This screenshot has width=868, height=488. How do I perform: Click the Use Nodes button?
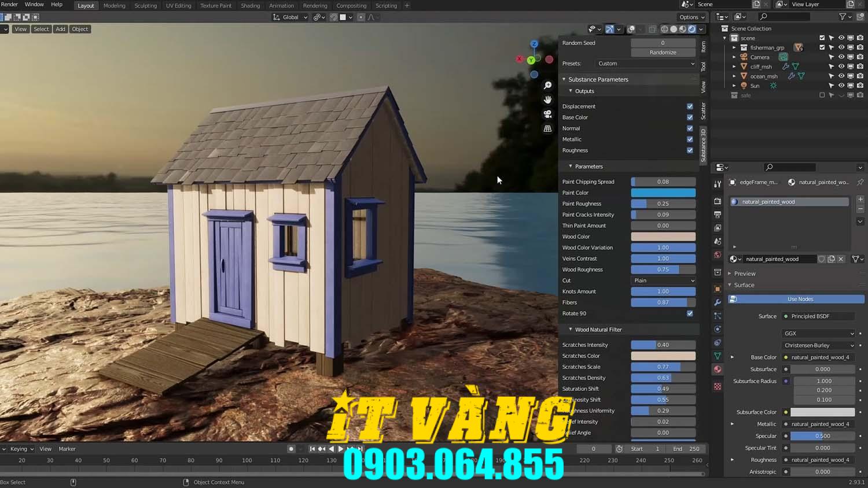800,299
